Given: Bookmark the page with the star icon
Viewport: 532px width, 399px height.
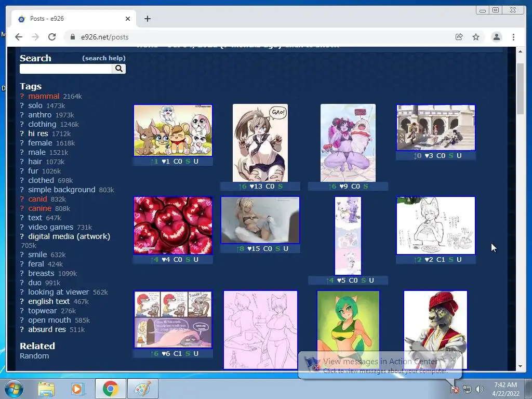Looking at the screenshot, I should [476, 37].
